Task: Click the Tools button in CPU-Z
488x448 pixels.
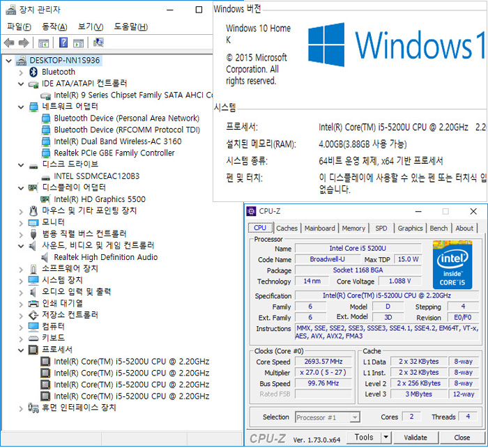Action: [x=364, y=438]
